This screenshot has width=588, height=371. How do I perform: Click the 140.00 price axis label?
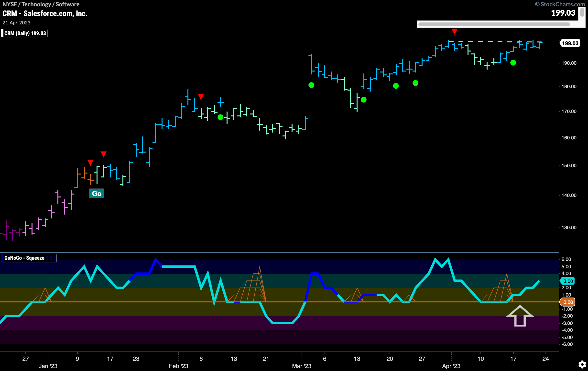coord(569,195)
